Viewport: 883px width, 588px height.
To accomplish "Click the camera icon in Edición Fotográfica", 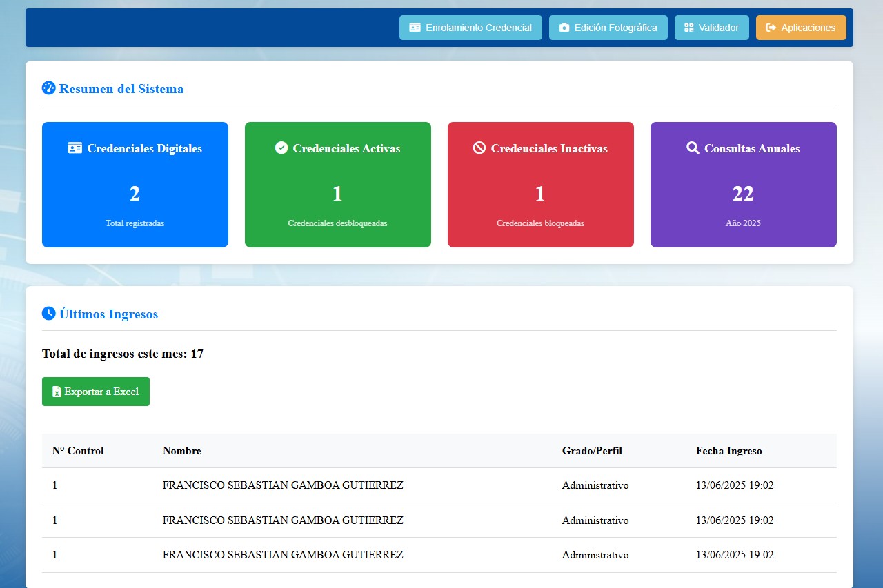I will 564,28.
